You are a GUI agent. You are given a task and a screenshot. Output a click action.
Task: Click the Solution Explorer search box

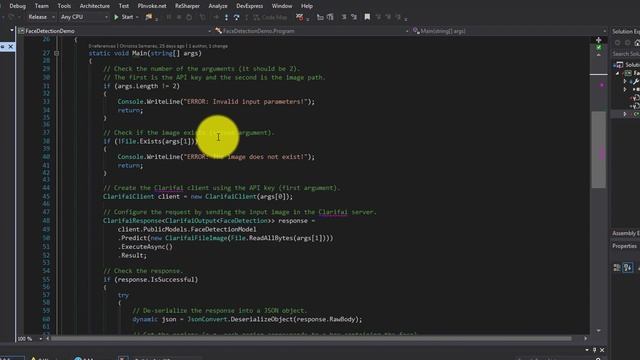tap(626, 54)
